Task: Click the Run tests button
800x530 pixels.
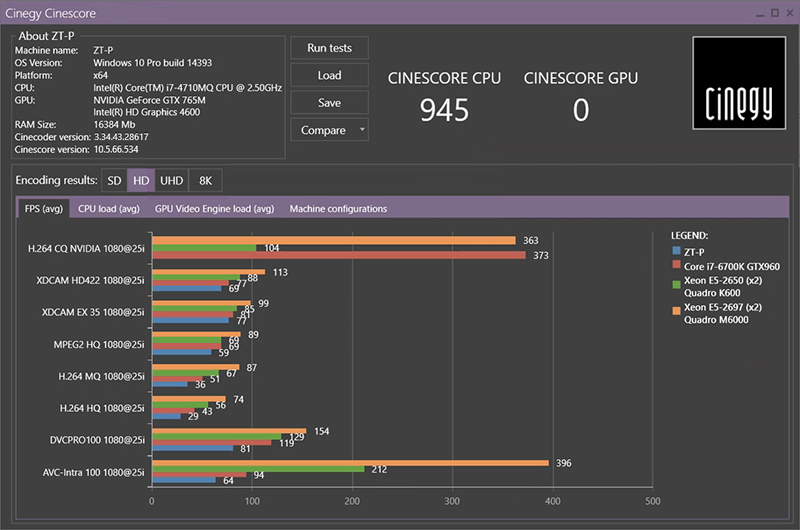Action: (329, 48)
